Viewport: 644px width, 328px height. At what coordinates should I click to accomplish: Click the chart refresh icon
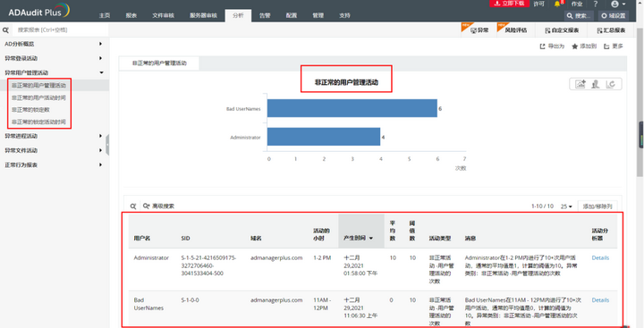pyautogui.click(x=611, y=84)
